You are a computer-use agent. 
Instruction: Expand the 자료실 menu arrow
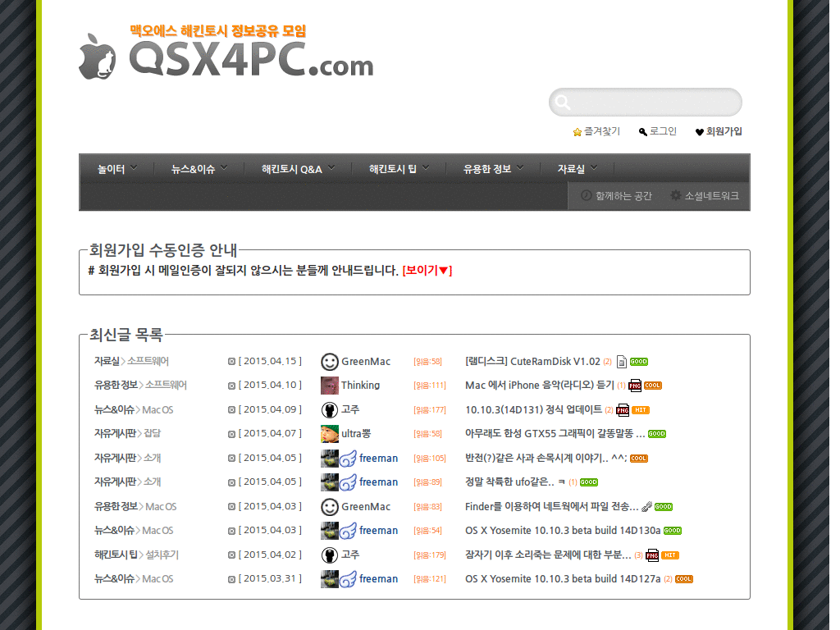tap(594, 167)
